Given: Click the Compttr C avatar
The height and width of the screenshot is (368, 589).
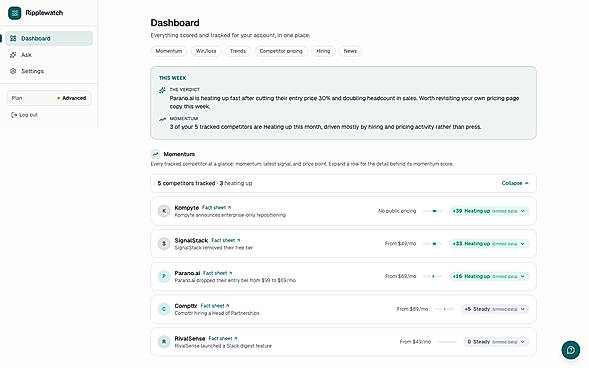Looking at the screenshot, I should click(x=164, y=309).
